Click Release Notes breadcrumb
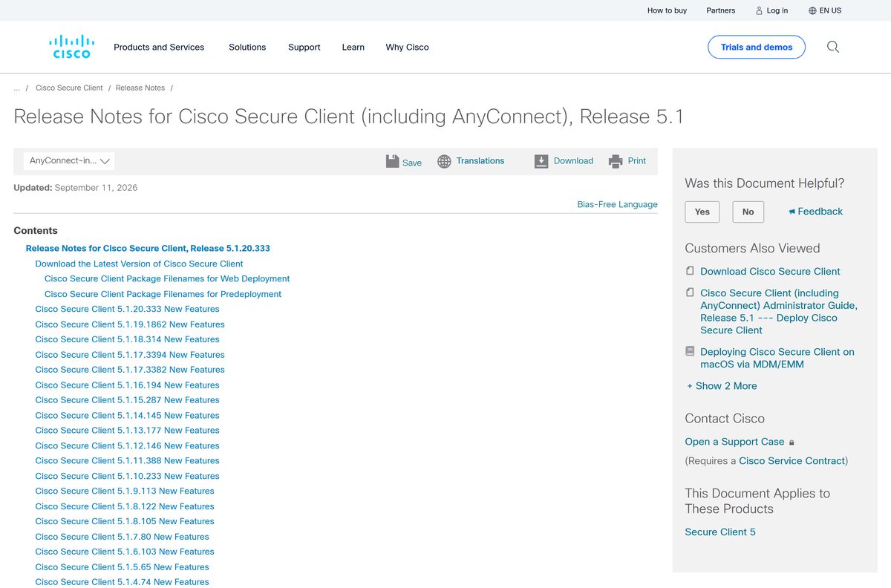 coord(140,88)
